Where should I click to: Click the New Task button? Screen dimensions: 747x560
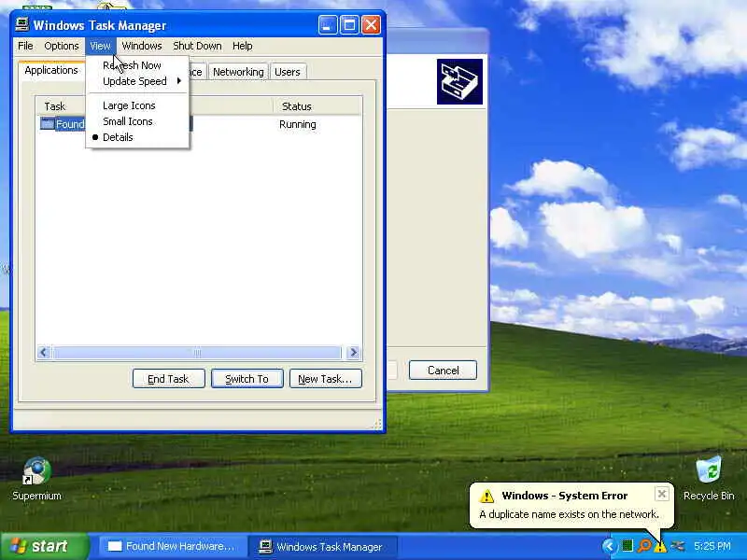(326, 379)
